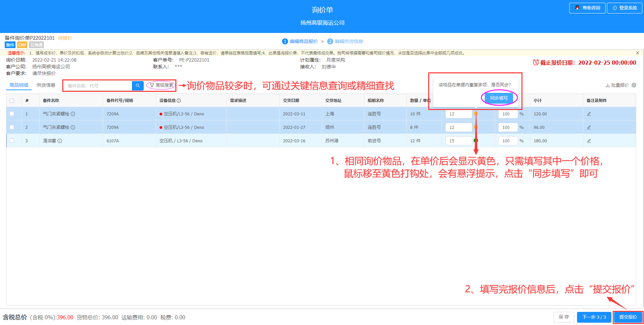Click the CNY currency tag
Viewport: 644px width, 325px height.
(x=22, y=45)
